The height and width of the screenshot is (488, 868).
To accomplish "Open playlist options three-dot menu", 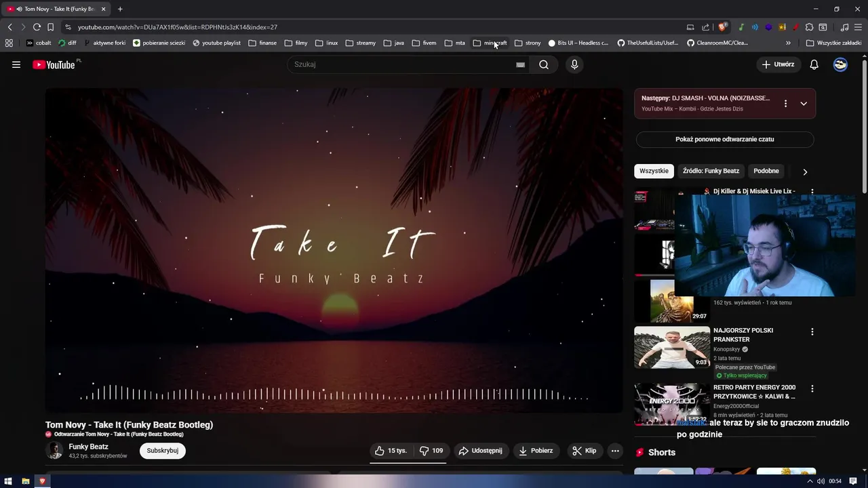I will [785, 104].
